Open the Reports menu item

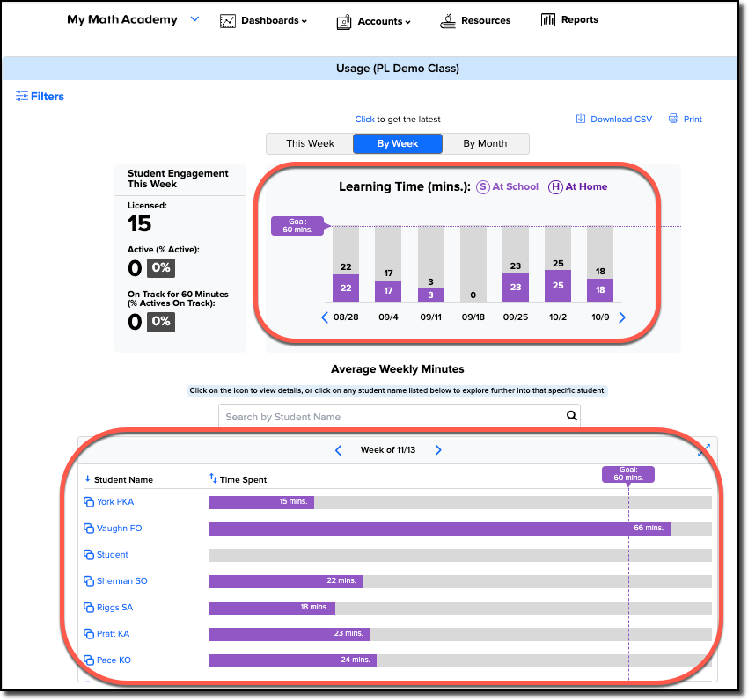[580, 19]
